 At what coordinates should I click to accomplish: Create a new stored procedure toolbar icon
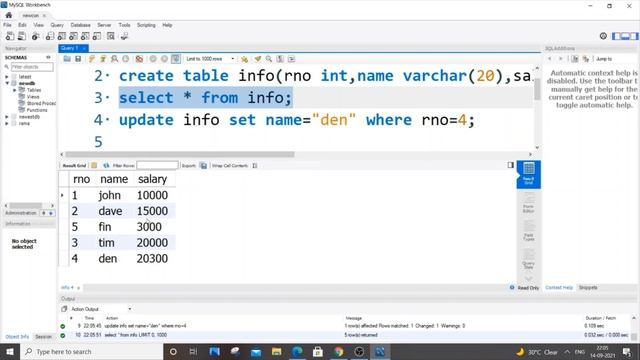[85, 36]
